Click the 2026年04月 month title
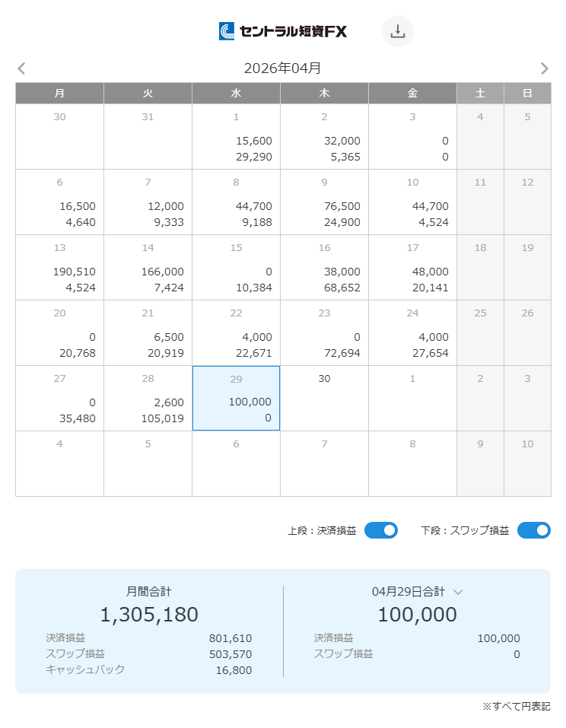The height and width of the screenshot is (728, 566). point(282,68)
